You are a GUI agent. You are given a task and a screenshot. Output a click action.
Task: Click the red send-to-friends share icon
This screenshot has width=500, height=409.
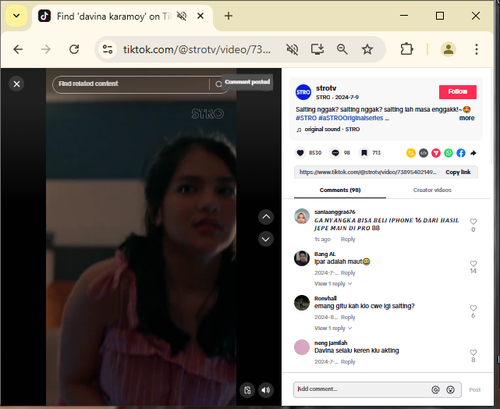click(x=436, y=153)
